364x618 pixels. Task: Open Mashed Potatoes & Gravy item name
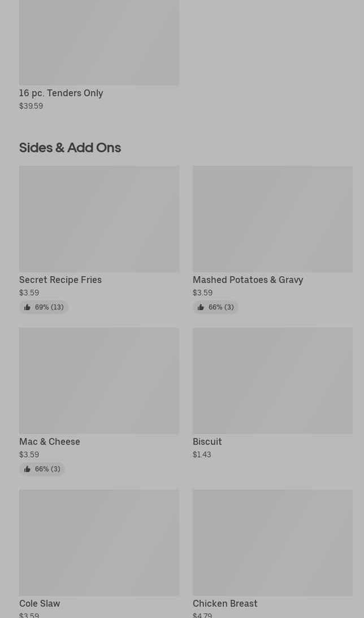(248, 280)
